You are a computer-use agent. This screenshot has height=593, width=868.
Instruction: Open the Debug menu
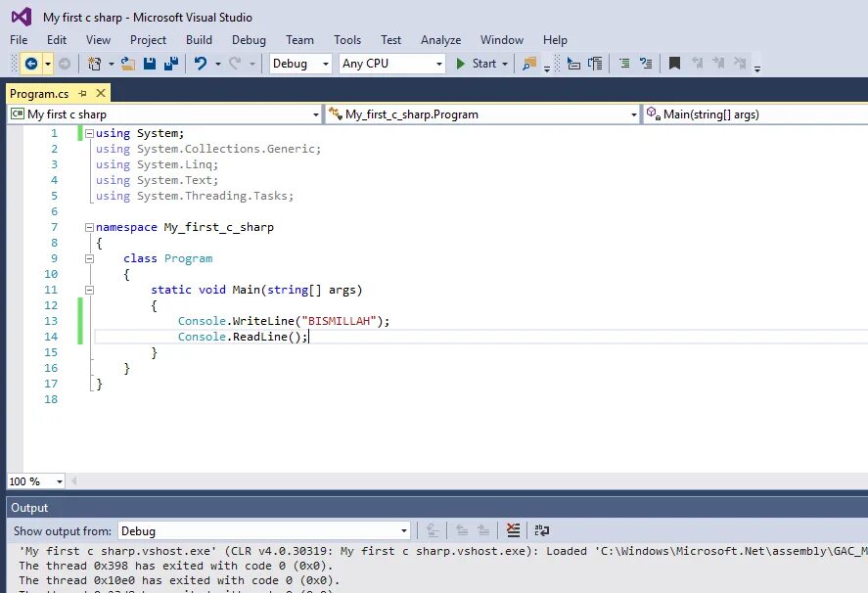point(249,40)
